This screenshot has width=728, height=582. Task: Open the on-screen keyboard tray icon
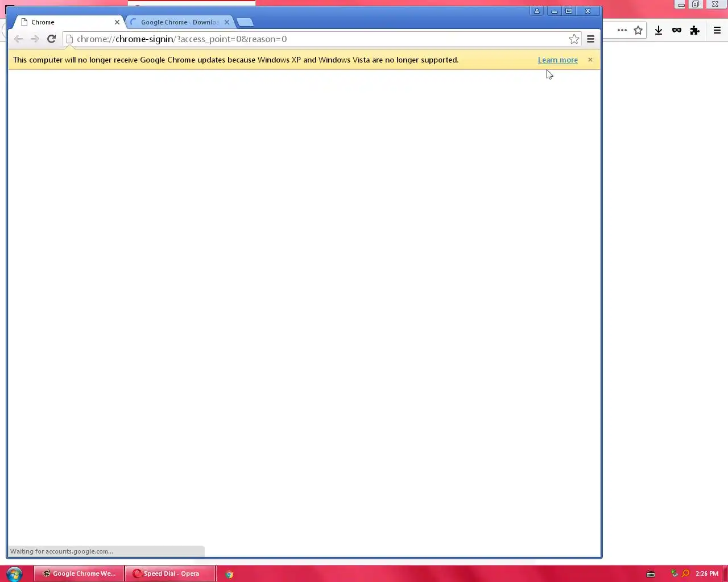[651, 574]
